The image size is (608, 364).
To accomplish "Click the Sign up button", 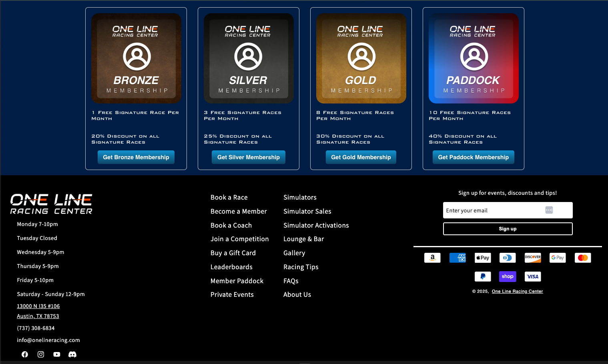I will (x=508, y=229).
